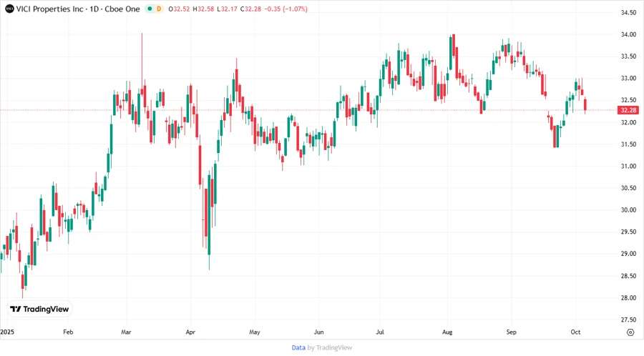Click the 30.00 mark on price scale

point(629,210)
